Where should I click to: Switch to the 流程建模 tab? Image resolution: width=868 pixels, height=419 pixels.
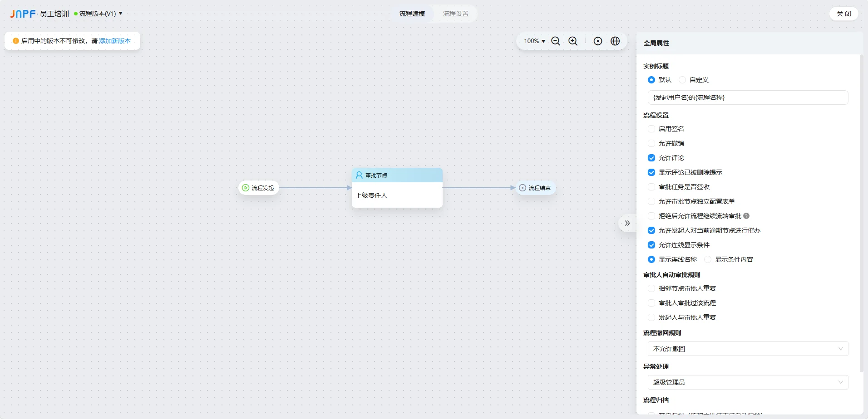click(412, 14)
